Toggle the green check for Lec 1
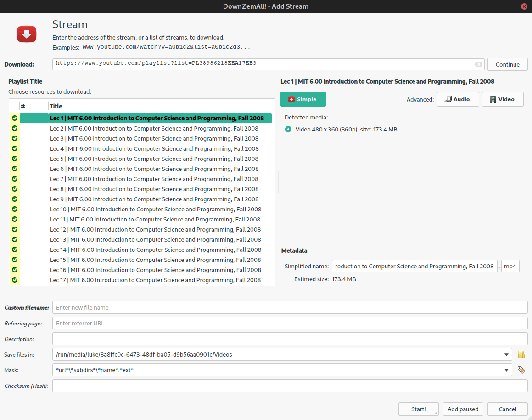532x420 pixels. (15, 118)
